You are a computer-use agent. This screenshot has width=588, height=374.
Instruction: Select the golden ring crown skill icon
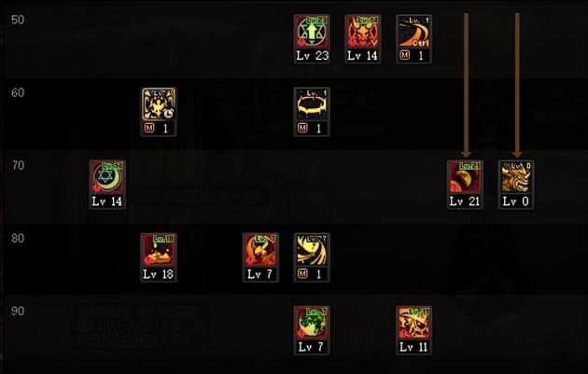coord(312,104)
